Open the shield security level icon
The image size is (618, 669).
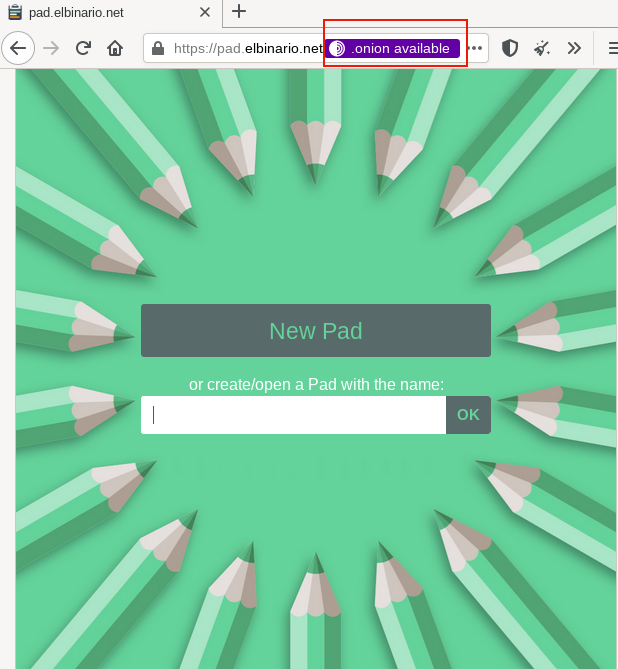(510, 48)
